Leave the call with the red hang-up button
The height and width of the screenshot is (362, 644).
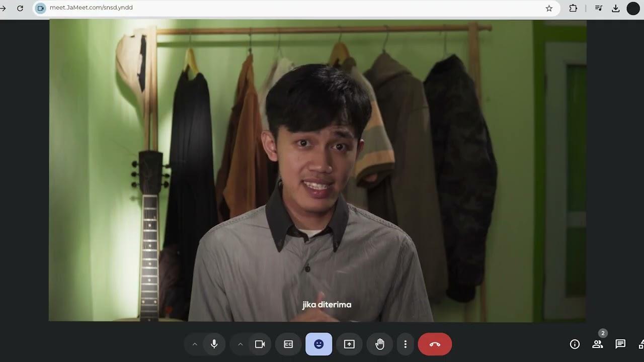pyautogui.click(x=435, y=344)
